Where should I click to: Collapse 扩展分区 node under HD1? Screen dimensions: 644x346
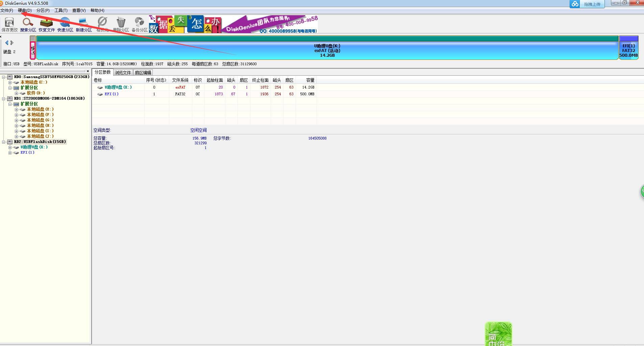(x=10, y=104)
